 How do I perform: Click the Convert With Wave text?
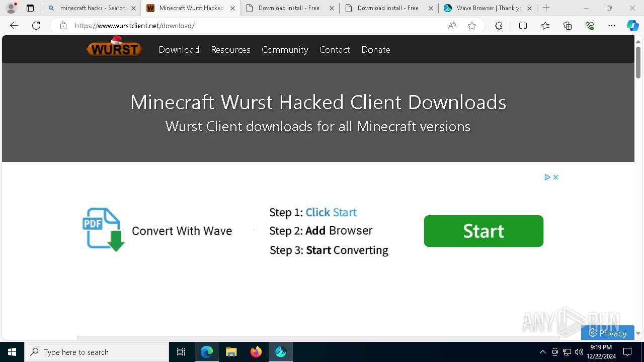(182, 231)
